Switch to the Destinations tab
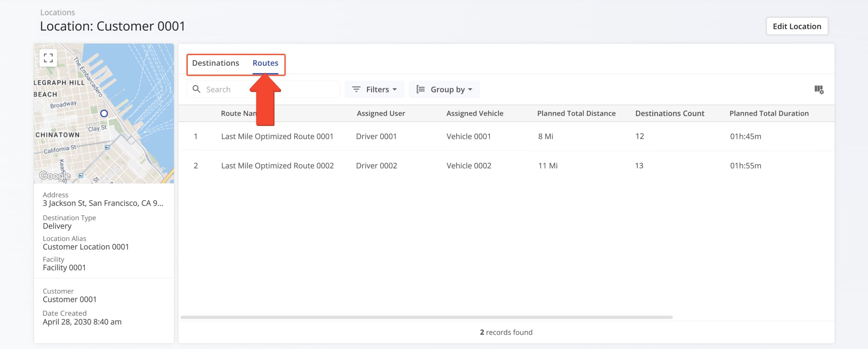 point(215,63)
